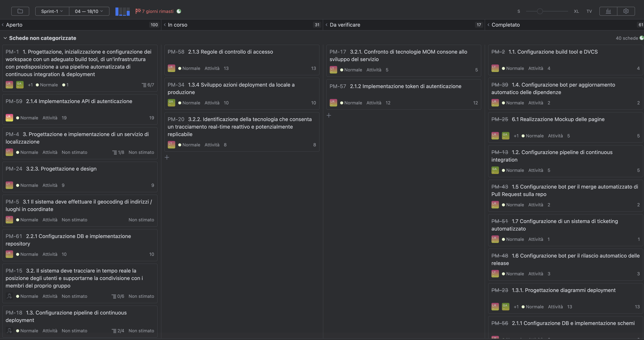Open the Sprint-1 dropdown
The height and width of the screenshot is (340, 644).
[x=52, y=11]
